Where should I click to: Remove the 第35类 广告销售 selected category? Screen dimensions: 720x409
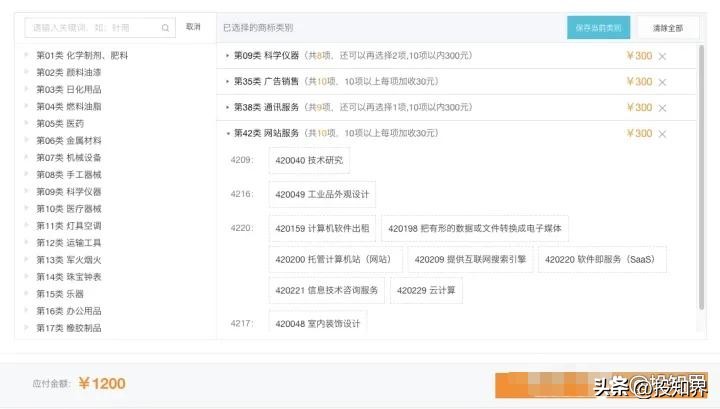click(x=662, y=82)
